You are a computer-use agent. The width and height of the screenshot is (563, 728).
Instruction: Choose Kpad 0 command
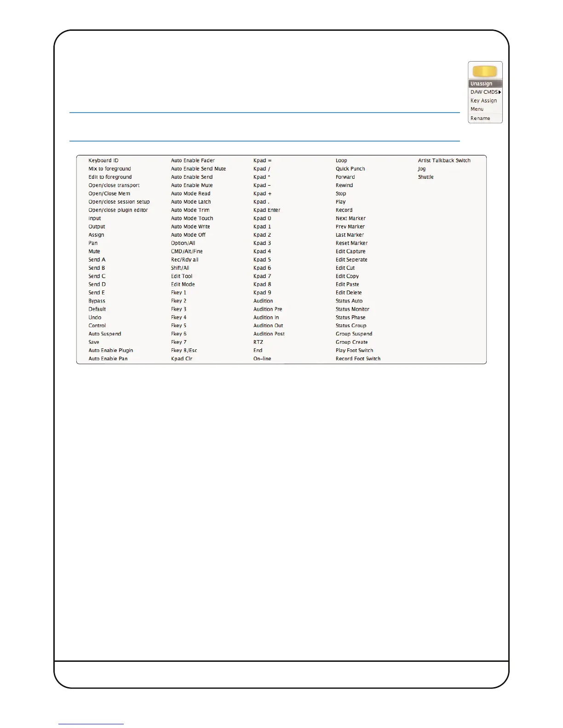pos(262,218)
